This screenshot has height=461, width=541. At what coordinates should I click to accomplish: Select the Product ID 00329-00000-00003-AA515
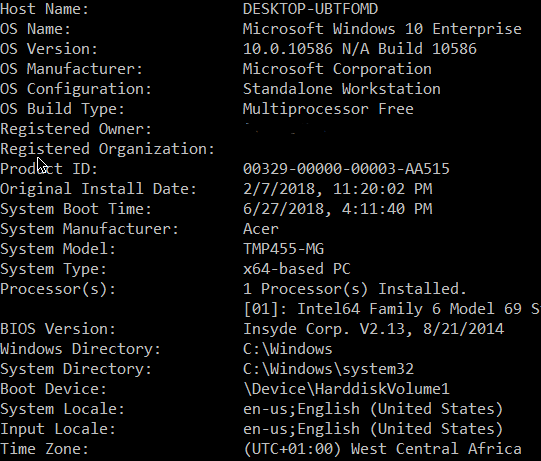tap(346, 169)
